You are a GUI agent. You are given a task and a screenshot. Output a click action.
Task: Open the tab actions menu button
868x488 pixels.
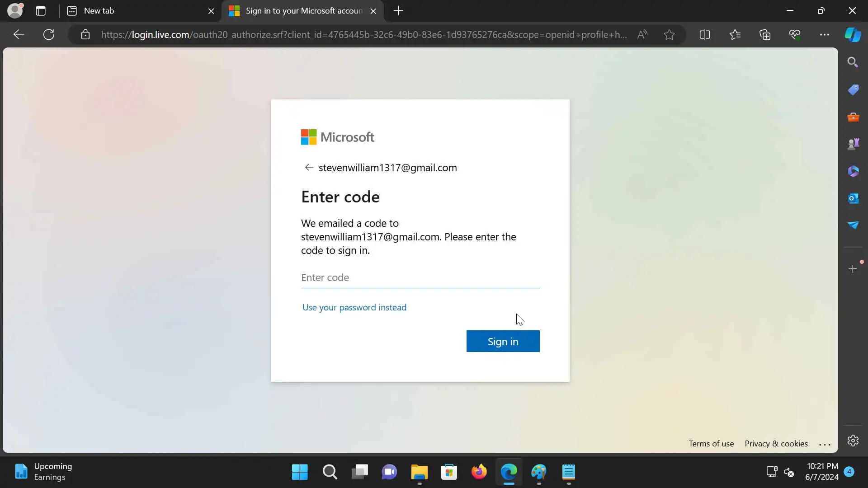(x=41, y=11)
